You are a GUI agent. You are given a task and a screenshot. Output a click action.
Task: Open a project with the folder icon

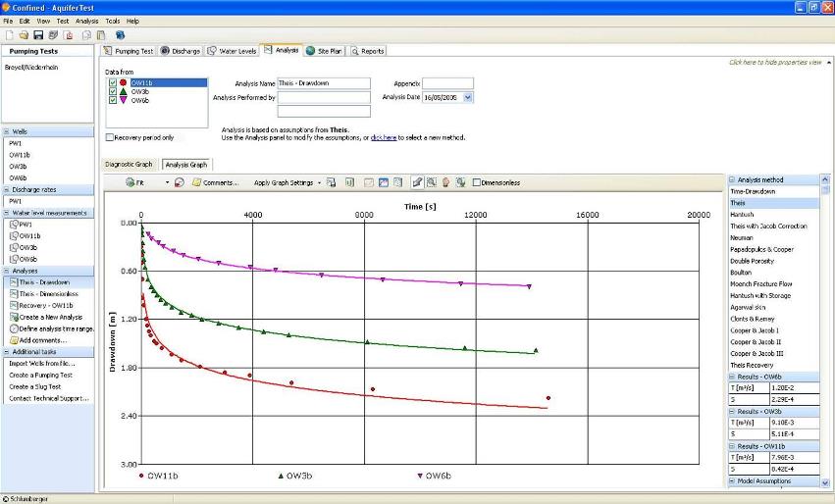tap(24, 35)
